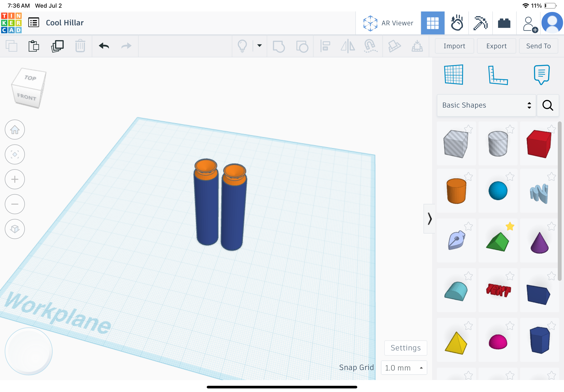The width and height of the screenshot is (564, 392).
Task: Switch to 3D design grid view
Action: [x=432, y=23]
